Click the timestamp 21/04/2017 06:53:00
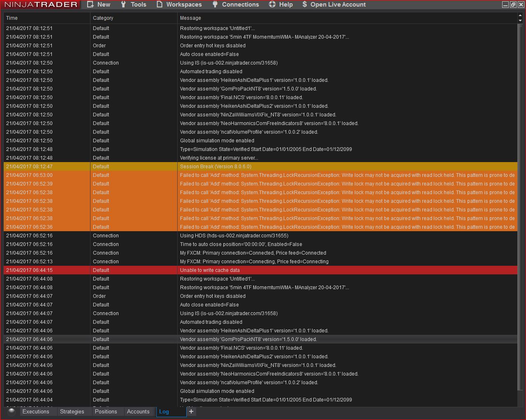526x420 pixels. (x=29, y=175)
